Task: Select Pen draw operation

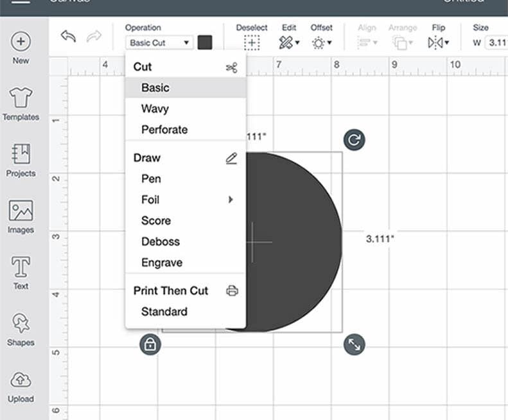Action: coord(186,179)
